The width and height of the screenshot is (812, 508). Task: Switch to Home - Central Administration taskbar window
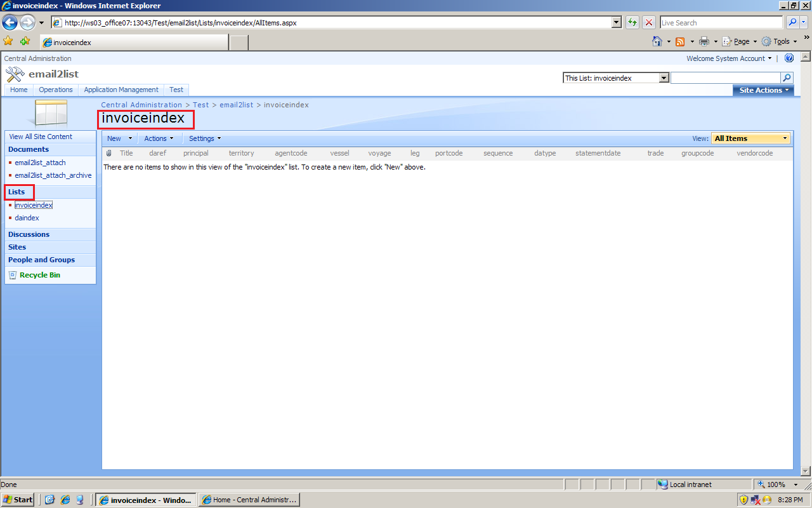point(249,500)
